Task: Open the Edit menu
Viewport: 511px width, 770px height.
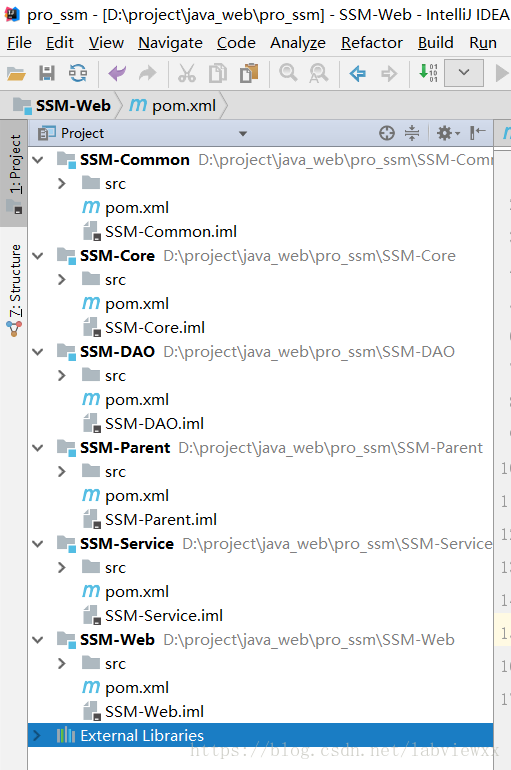Action: click(x=59, y=43)
